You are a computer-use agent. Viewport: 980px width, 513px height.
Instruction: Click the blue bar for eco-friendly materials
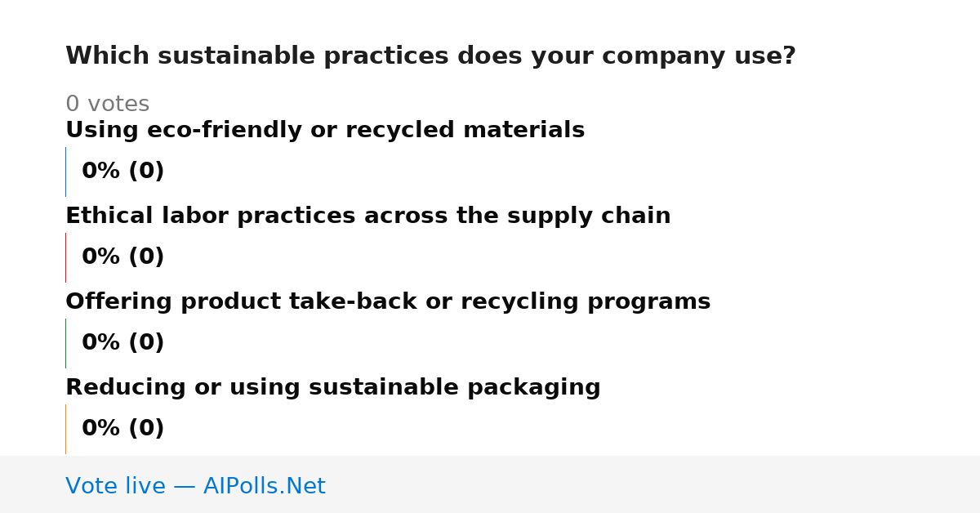(x=65, y=172)
